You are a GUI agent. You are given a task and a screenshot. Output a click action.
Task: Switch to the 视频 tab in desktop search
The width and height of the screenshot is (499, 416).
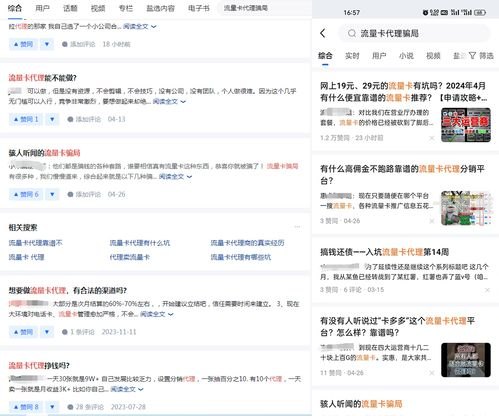(x=98, y=8)
